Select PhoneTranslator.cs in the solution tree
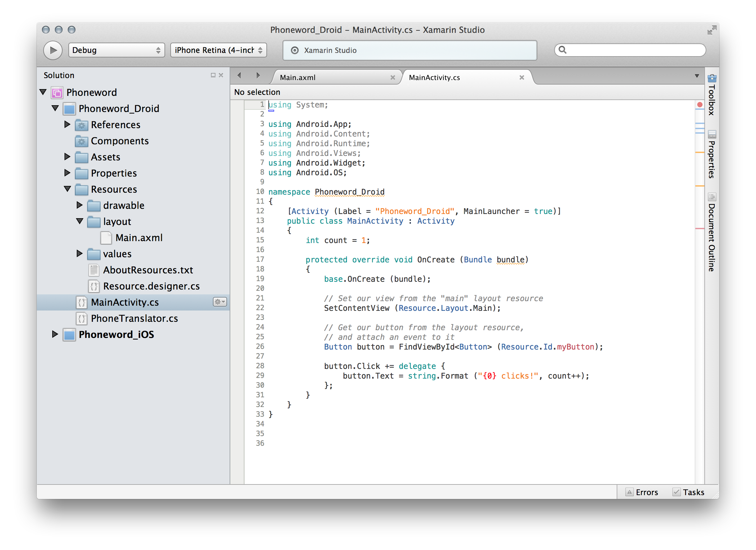Screen dimensions: 756x550 click(x=134, y=319)
